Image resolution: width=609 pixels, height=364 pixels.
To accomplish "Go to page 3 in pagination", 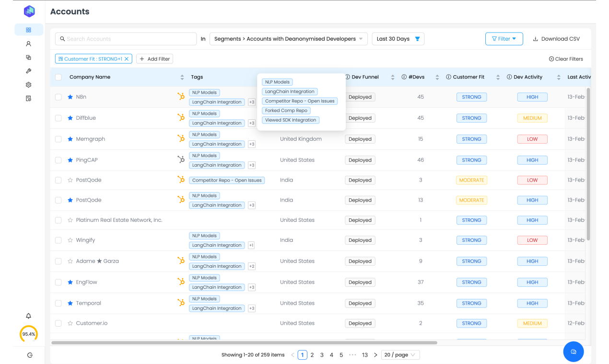I will [322, 355].
